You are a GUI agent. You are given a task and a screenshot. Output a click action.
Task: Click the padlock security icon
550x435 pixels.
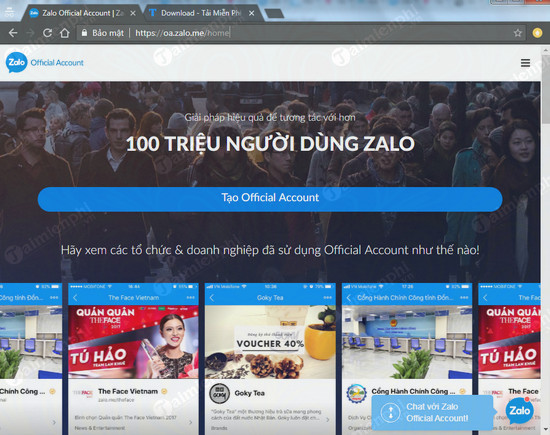pyautogui.click(x=84, y=33)
